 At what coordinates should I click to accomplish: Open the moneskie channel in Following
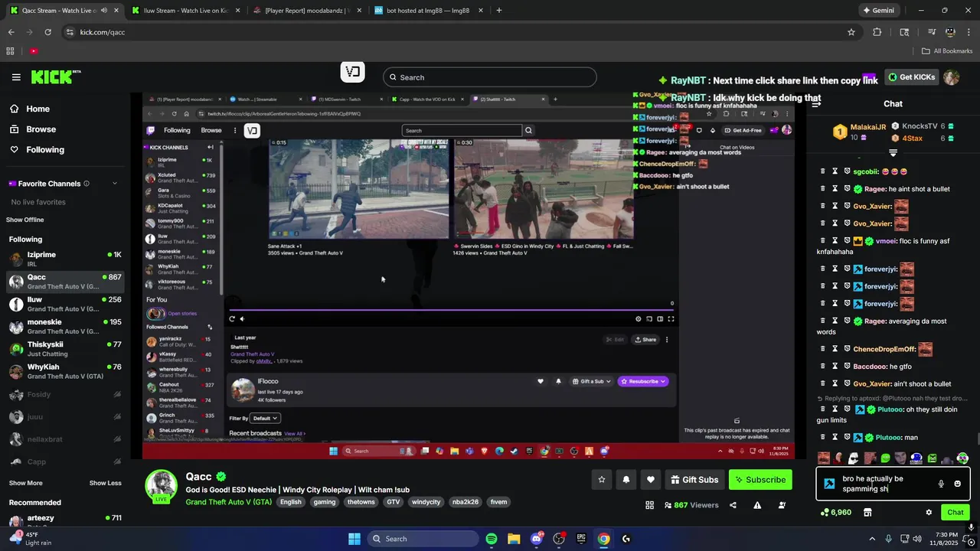(64, 327)
